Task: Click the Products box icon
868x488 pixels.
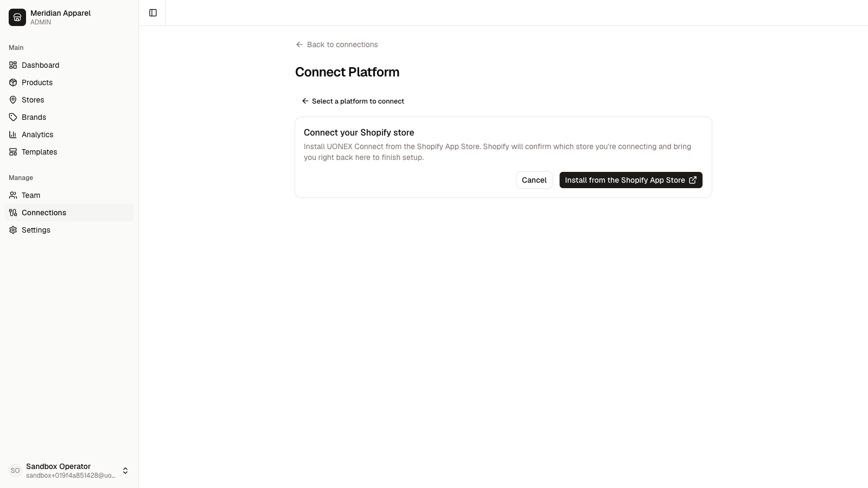Action: tap(13, 82)
